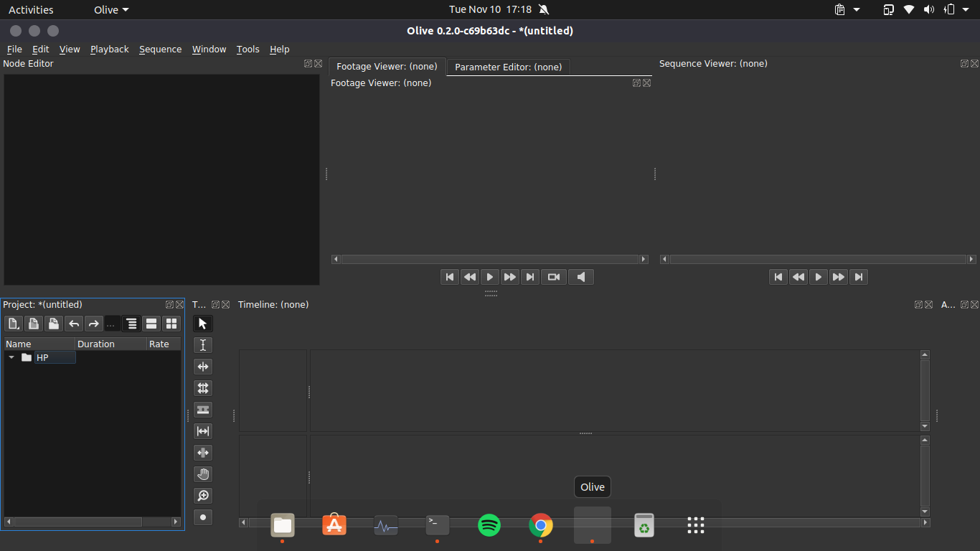980x551 pixels.
Task: Click Footage Viewer horizontal scrollbar
Action: tap(490, 259)
